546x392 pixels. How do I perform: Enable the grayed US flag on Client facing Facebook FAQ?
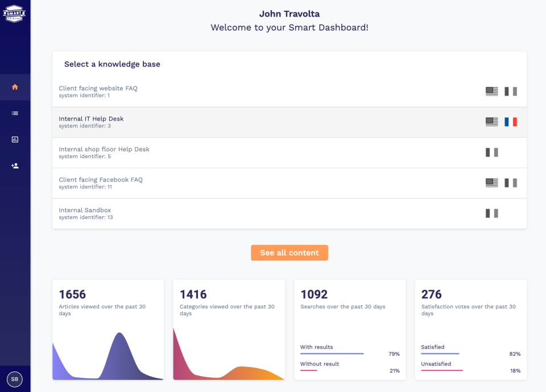(491, 183)
